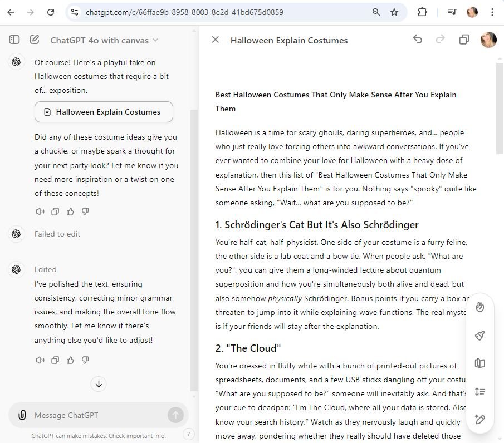
Task: Undo the last canvas edit
Action: pos(417,40)
